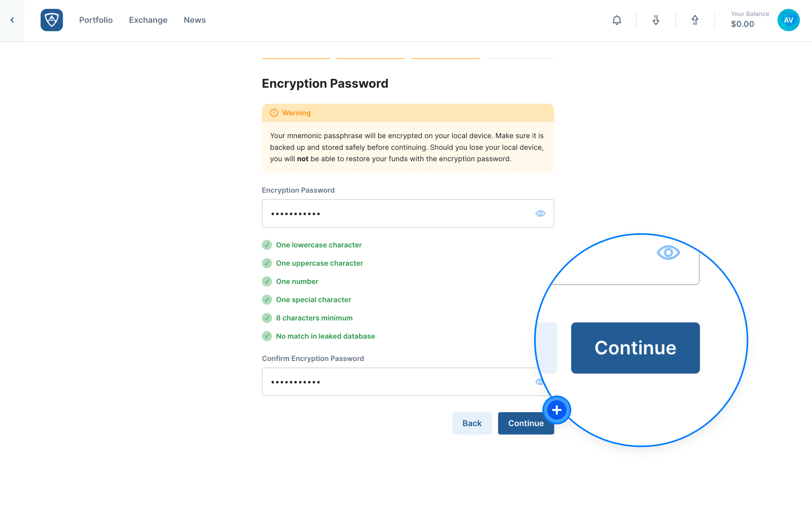Focus the Encryption Password input field

pyautogui.click(x=408, y=213)
